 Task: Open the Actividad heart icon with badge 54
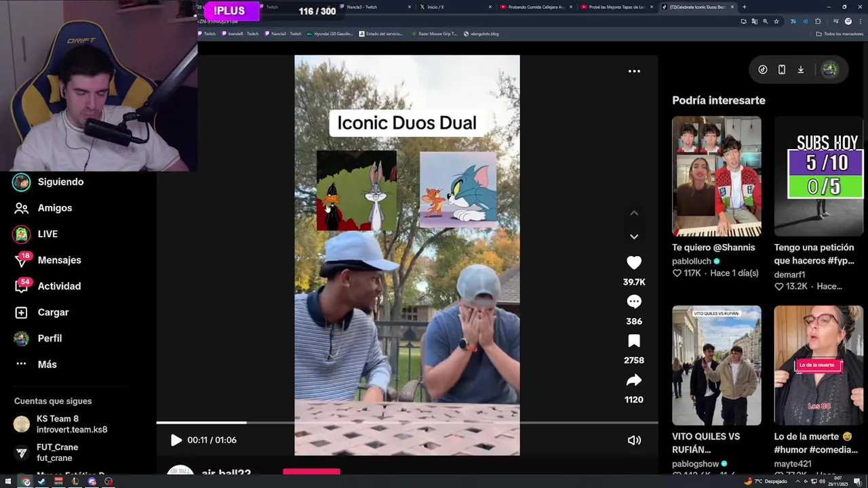click(x=21, y=286)
